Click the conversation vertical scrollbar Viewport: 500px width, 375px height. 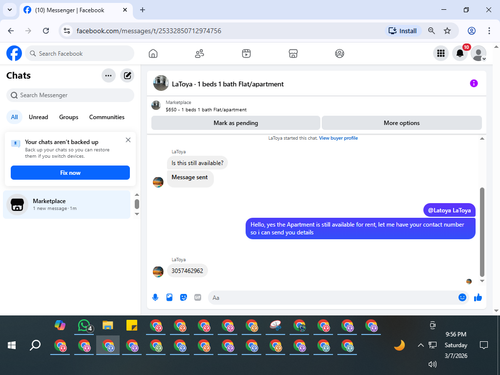coord(482,232)
